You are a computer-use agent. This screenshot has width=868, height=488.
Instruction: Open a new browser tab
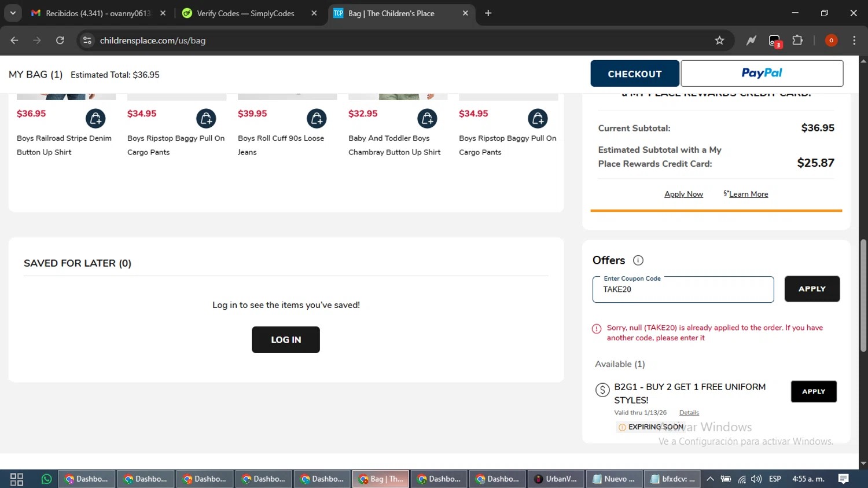pyautogui.click(x=488, y=13)
